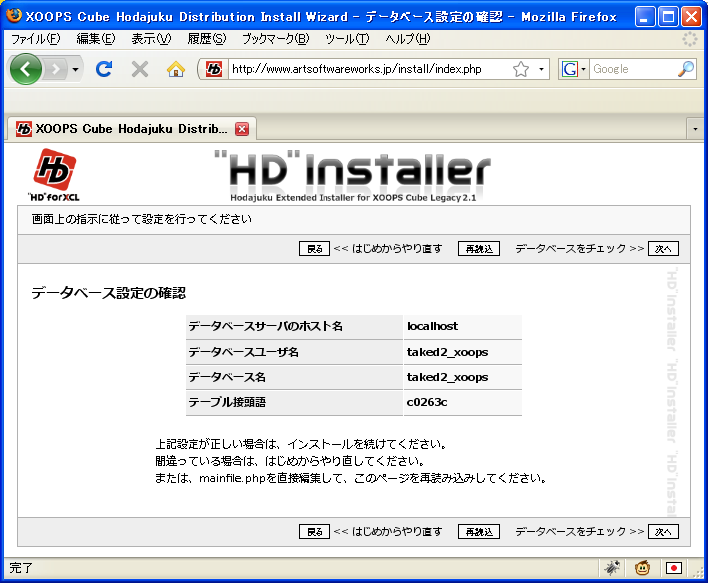This screenshot has height=583, width=708.
Task: Open the 編集(E) menu
Action: pyautogui.click(x=96, y=39)
